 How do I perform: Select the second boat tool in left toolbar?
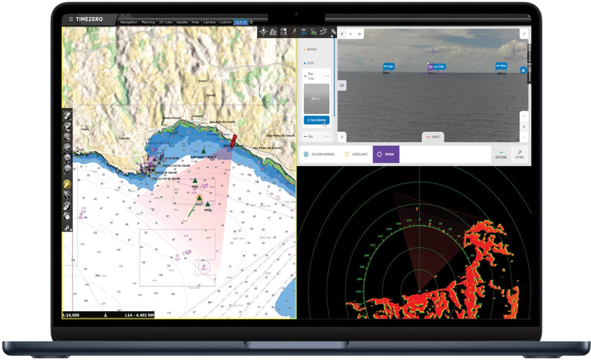click(67, 126)
